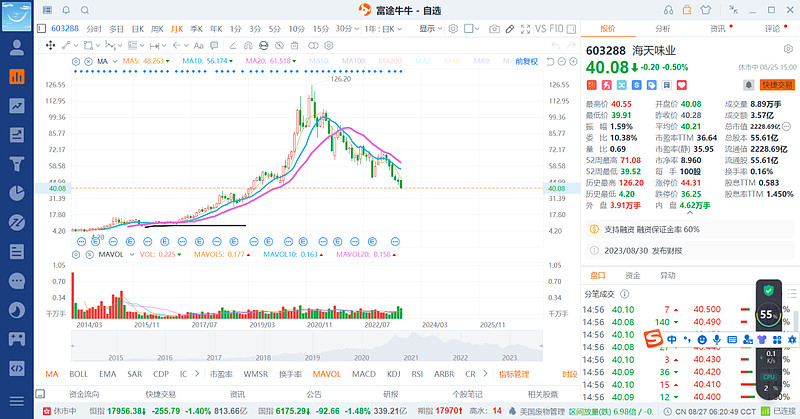Open the account profile icon in sidebar
Image resolution: width=800 pixels, height=419 pixels.
tap(17, 47)
